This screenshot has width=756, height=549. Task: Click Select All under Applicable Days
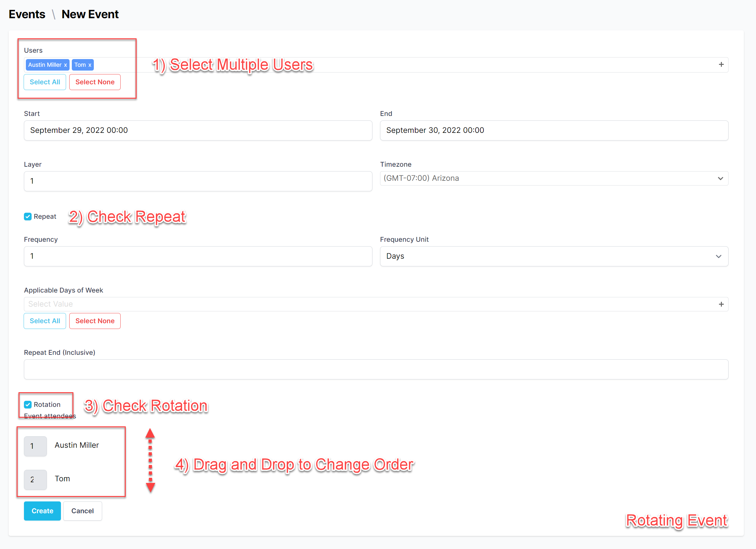click(45, 321)
